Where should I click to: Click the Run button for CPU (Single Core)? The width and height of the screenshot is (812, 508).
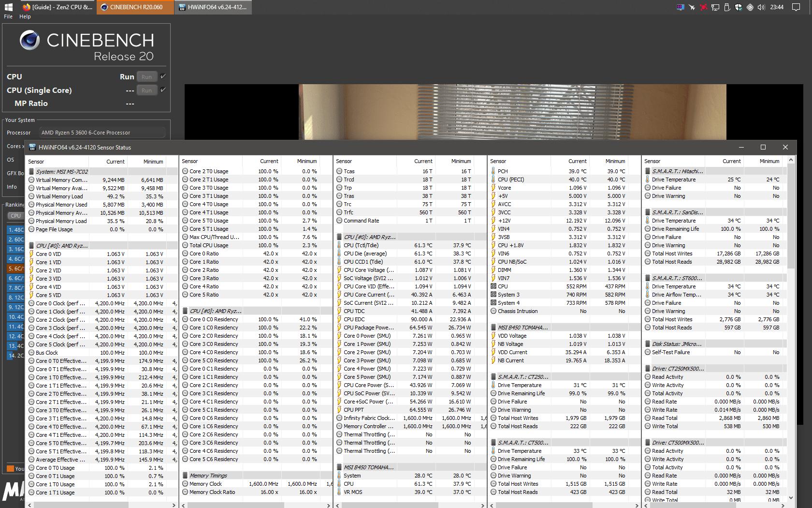coord(146,90)
